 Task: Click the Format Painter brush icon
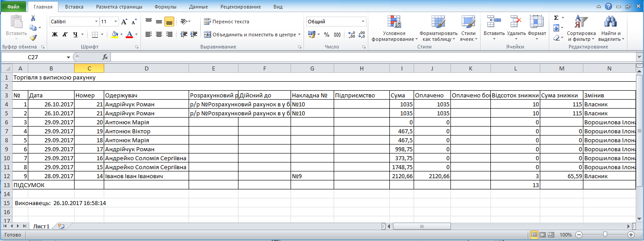coord(33,38)
